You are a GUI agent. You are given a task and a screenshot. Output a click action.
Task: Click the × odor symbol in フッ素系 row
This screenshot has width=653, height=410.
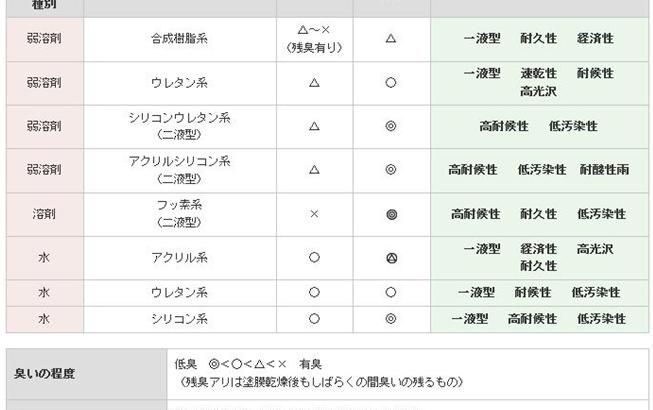[314, 214]
